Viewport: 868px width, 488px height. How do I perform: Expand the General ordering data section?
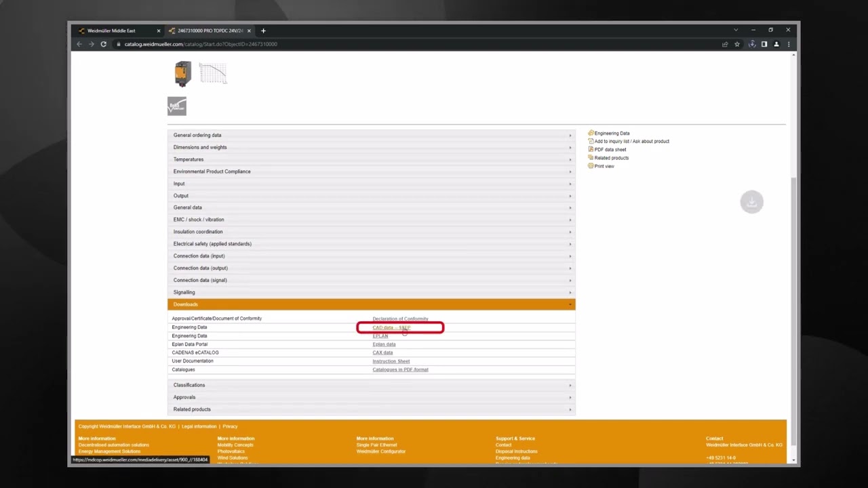tap(371, 135)
